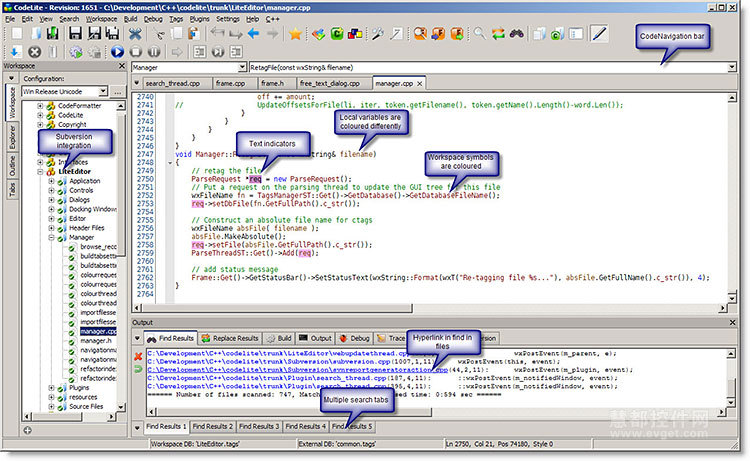Open the Win Release Unicode configuration dropdown

click(x=103, y=91)
